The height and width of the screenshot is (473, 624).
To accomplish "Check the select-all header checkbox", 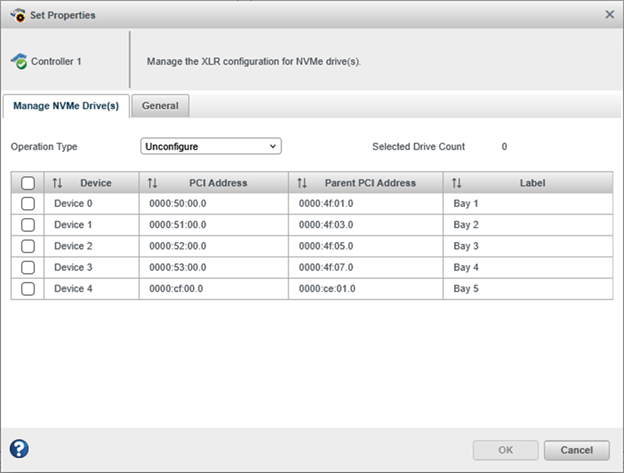I will tap(28, 183).
